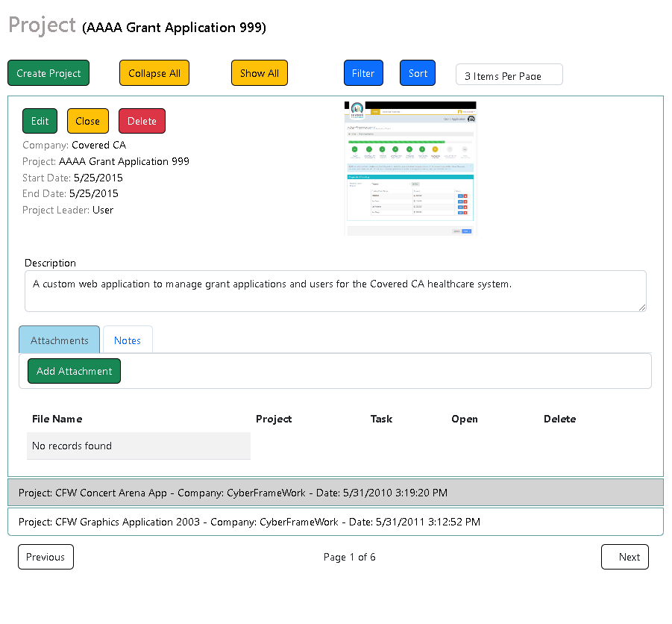Image resolution: width=672 pixels, height=624 pixels.
Task: Open the Filter options
Action: pos(363,73)
